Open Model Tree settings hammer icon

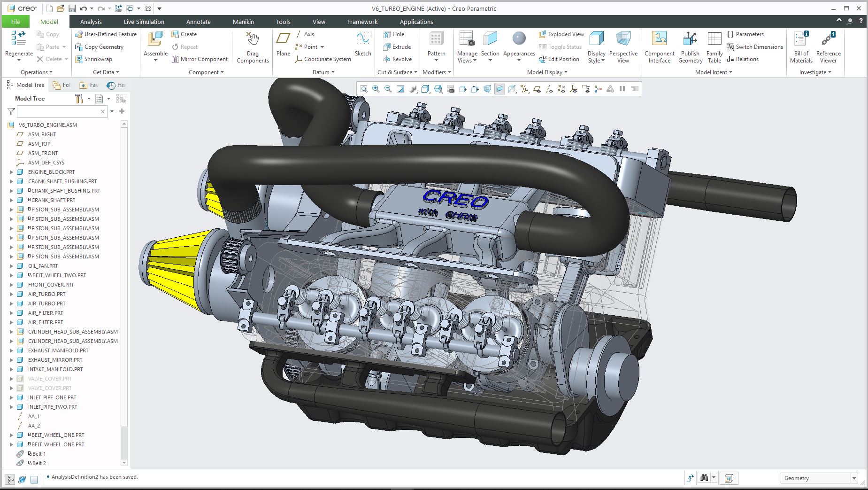click(79, 99)
